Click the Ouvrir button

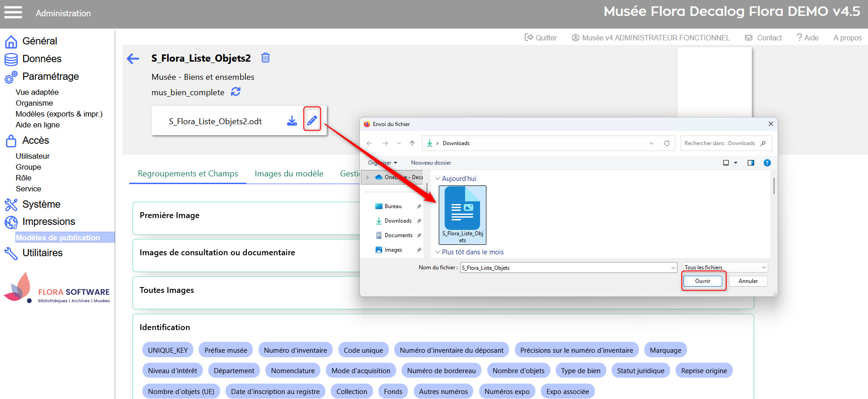click(x=702, y=281)
